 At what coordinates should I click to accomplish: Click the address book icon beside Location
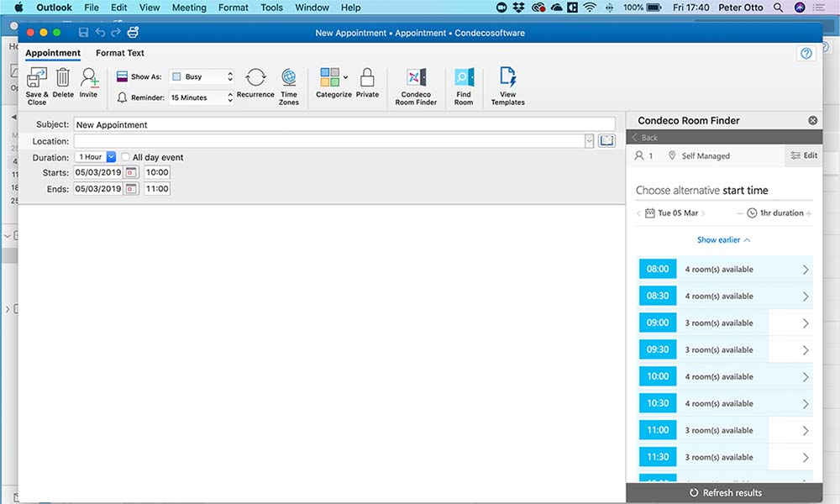click(606, 140)
